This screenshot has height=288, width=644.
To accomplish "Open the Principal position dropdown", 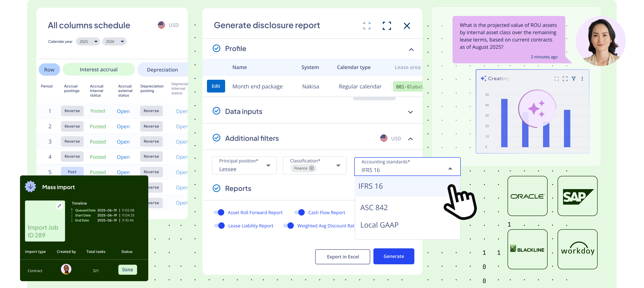I will point(268,166).
